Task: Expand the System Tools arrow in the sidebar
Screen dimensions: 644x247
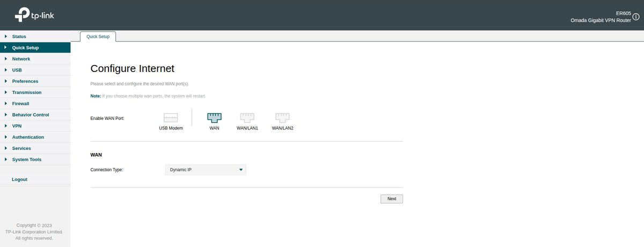Action: [5, 159]
